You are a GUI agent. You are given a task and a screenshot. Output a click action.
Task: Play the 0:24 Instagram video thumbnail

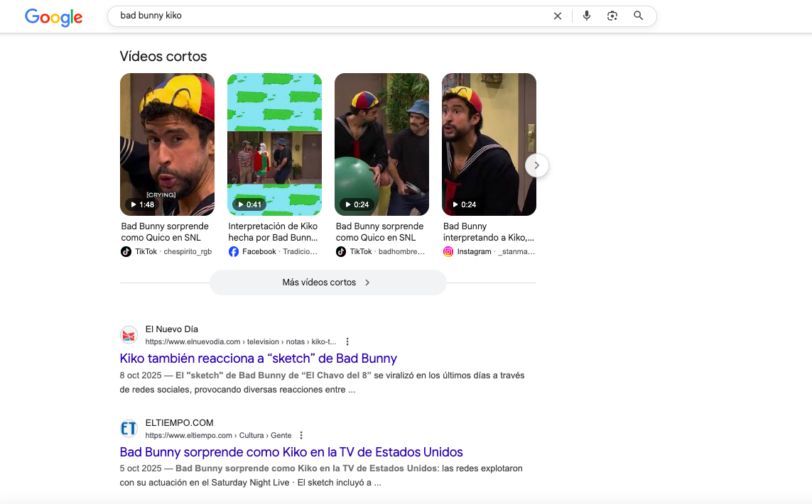pyautogui.click(x=489, y=144)
